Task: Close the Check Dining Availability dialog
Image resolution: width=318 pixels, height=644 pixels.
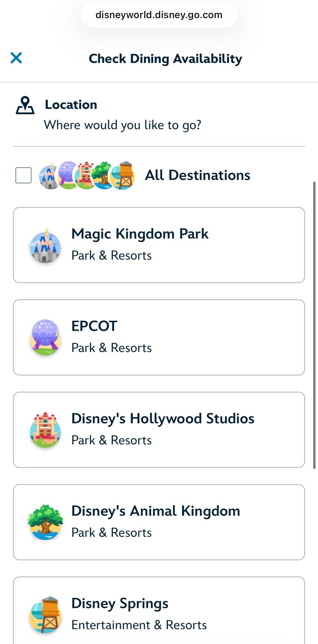Action: click(16, 58)
